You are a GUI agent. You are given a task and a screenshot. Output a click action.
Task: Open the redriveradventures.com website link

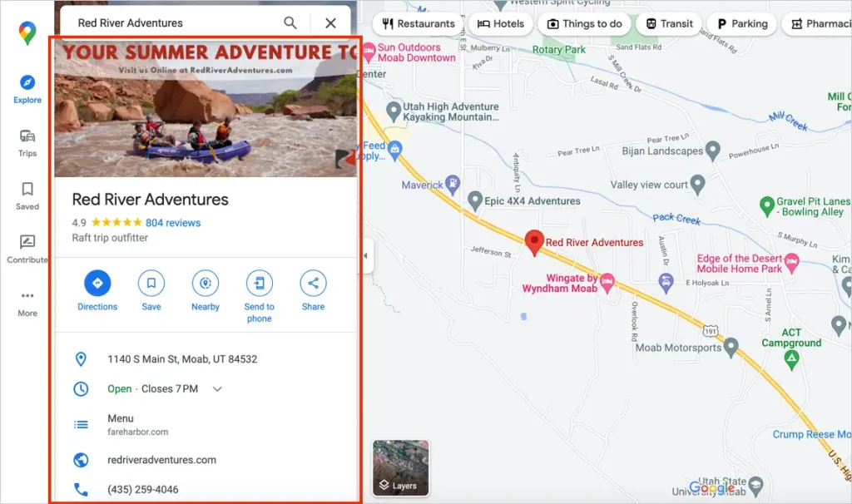[162, 459]
